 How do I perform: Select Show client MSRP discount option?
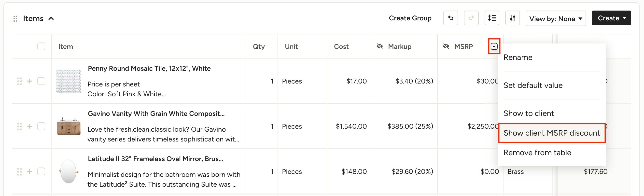click(x=551, y=133)
